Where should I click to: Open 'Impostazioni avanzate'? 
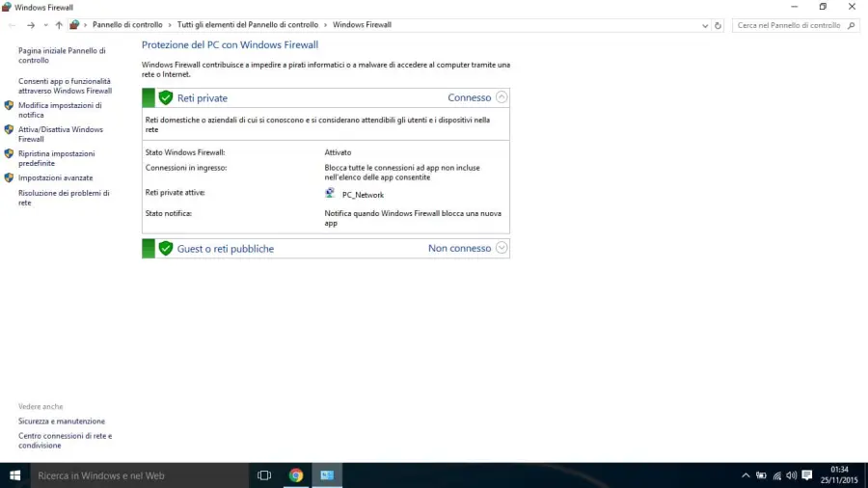[x=55, y=177]
